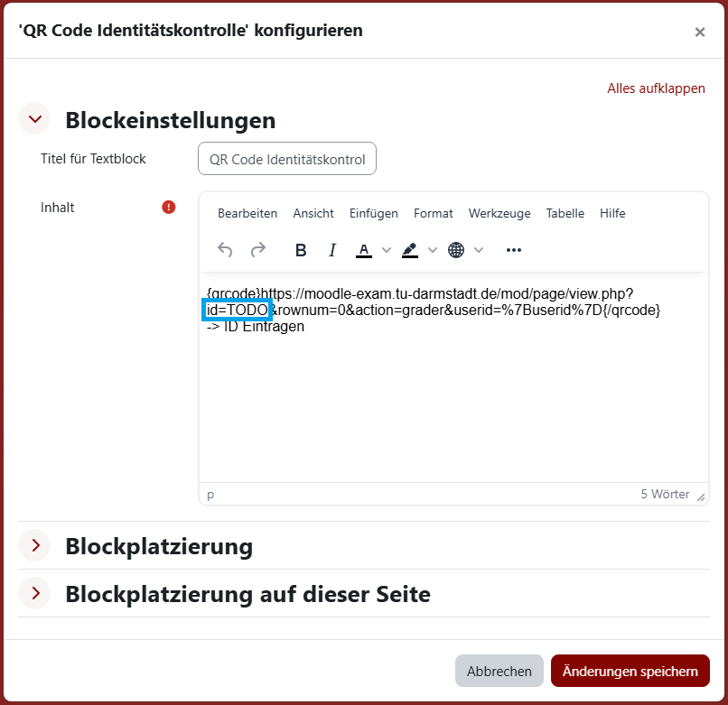The width and height of the screenshot is (728, 705).
Task: Open the text color dropdown arrow
Action: (x=387, y=250)
